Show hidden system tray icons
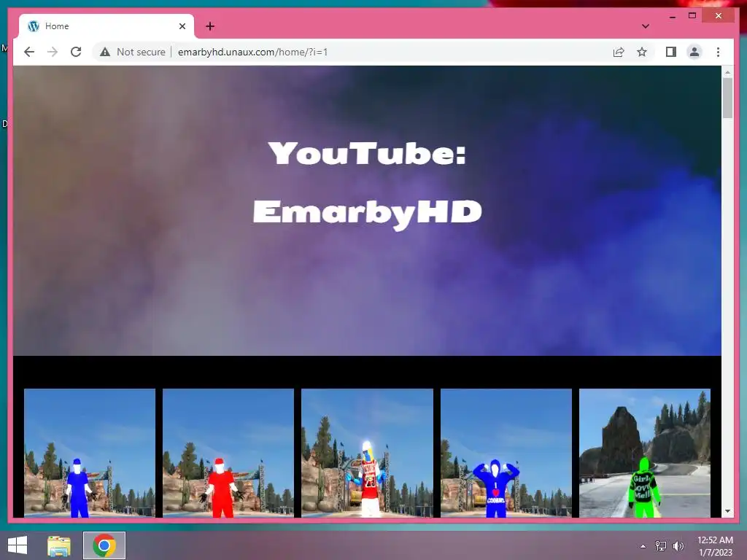 point(643,546)
